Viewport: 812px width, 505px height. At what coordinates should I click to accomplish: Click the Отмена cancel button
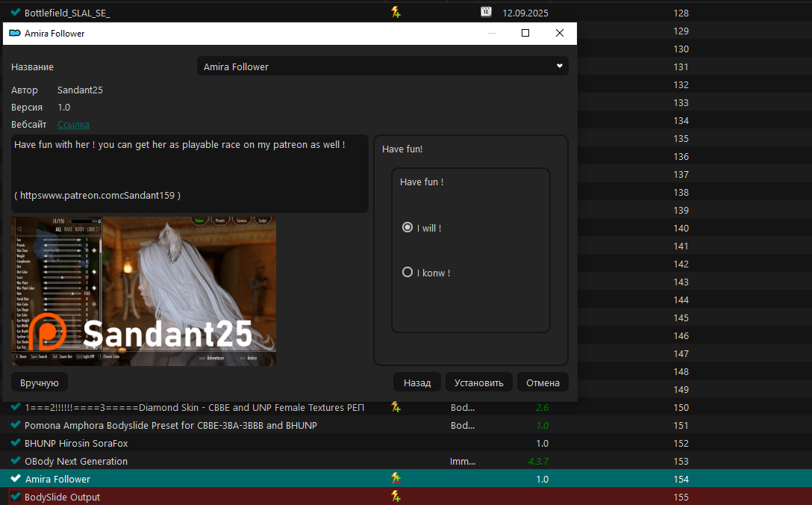pos(543,382)
